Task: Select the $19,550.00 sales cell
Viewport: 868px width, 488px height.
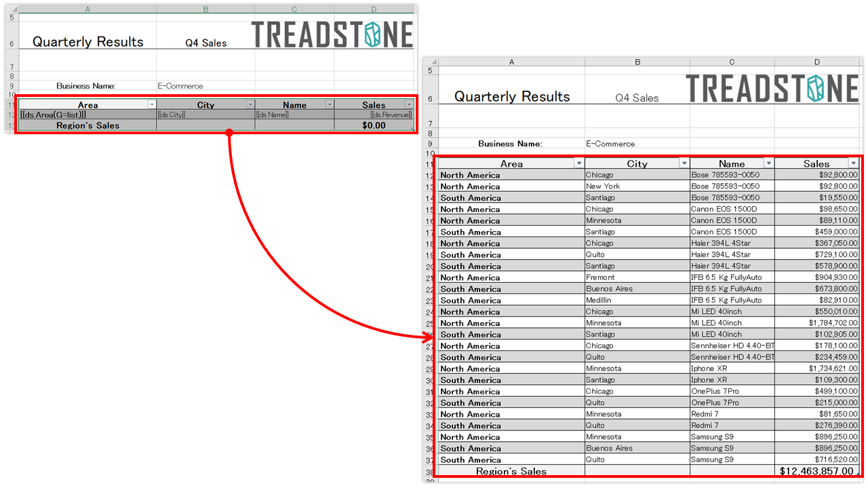Action: 817,198
